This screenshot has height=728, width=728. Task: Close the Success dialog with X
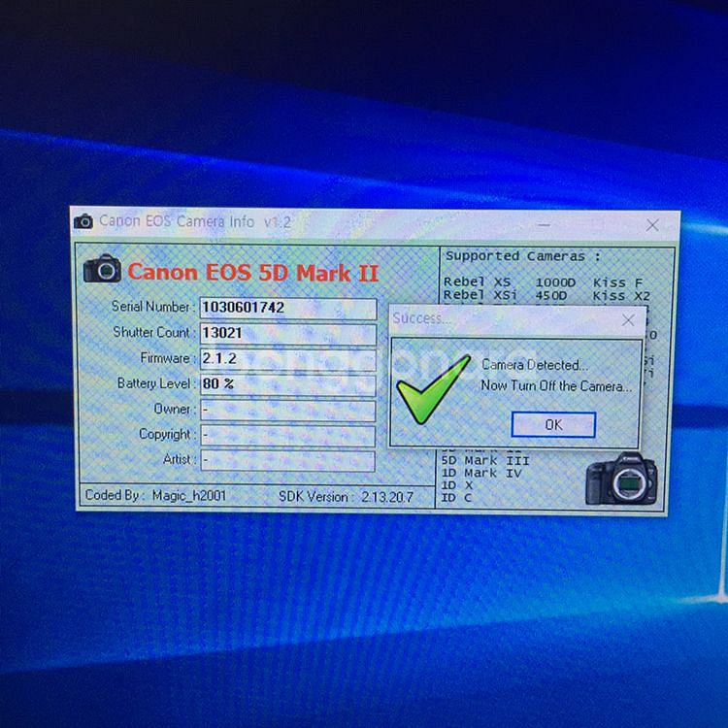628,319
